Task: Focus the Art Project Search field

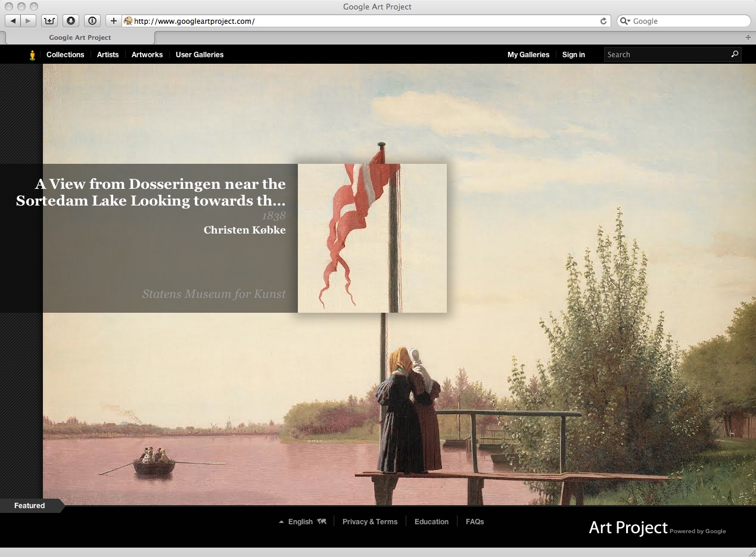Action: 673,55
